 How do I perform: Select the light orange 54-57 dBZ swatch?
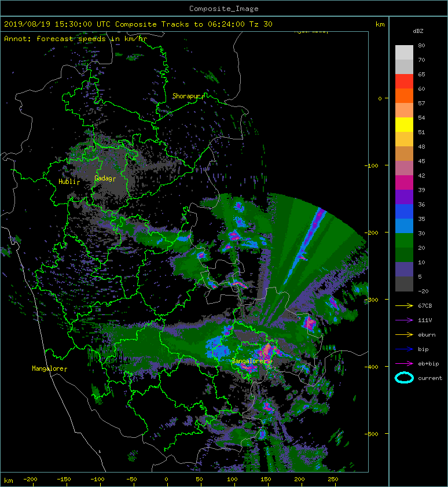point(404,110)
